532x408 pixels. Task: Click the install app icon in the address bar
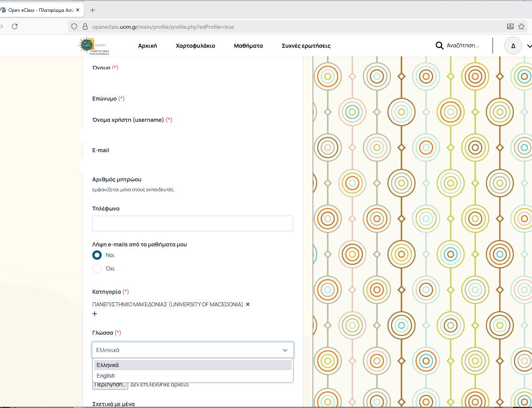point(510,26)
